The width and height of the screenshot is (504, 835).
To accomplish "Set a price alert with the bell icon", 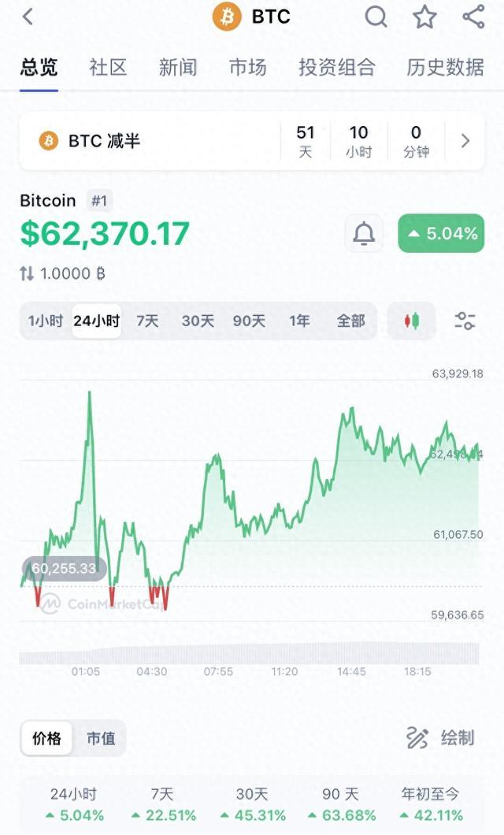I will pyautogui.click(x=363, y=233).
